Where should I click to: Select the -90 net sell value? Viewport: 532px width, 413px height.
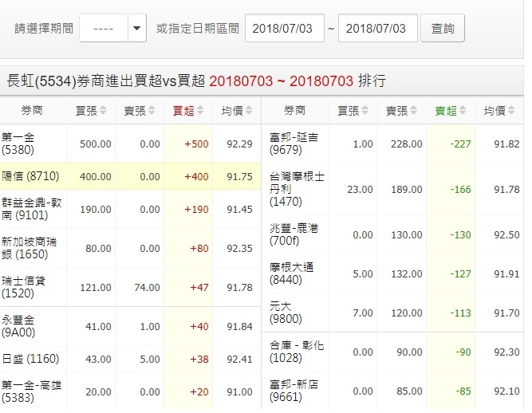tap(463, 352)
